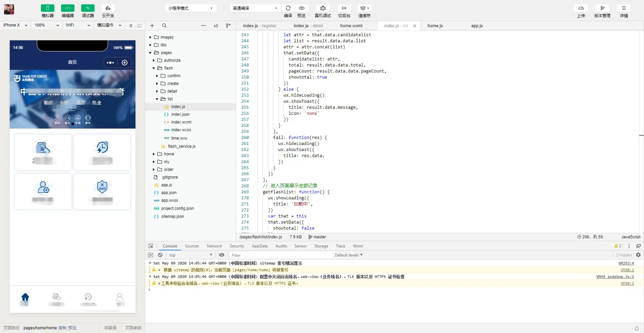Open the 普通编译 compile mode dropdown

tap(256, 8)
